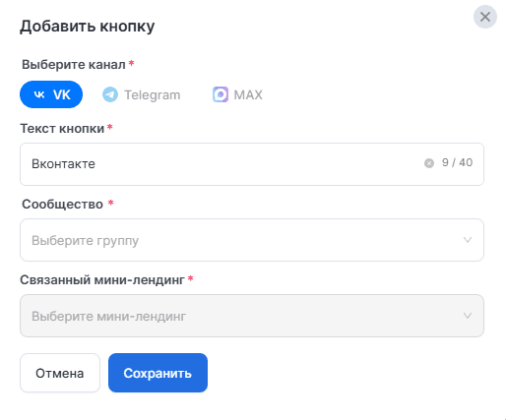Image resolution: width=506 pixels, height=420 pixels.
Task: Click the VK logo icon
Action: (x=39, y=94)
